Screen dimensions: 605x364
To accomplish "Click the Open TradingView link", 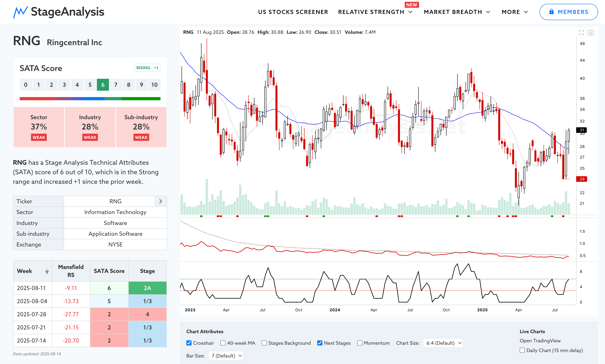I will pos(540,341).
